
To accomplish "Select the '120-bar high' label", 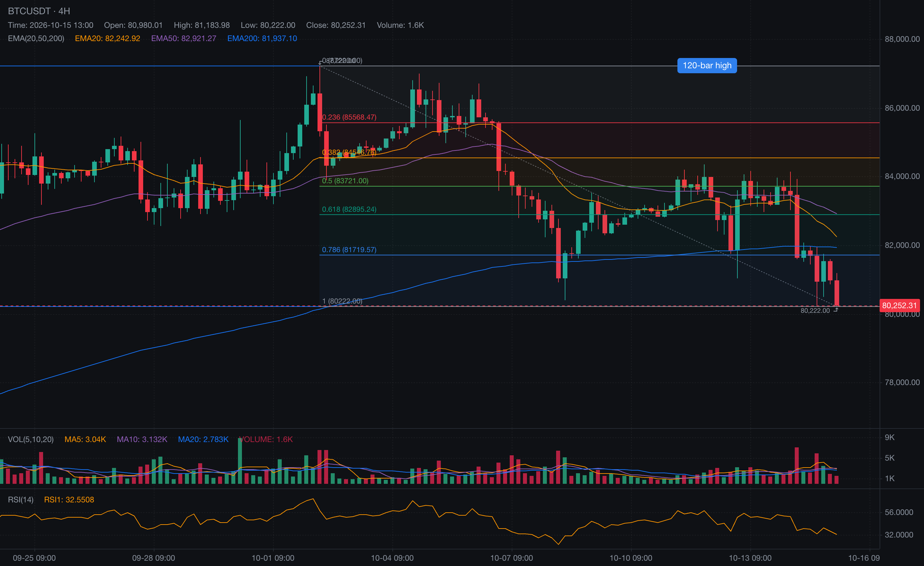I will click(x=707, y=66).
